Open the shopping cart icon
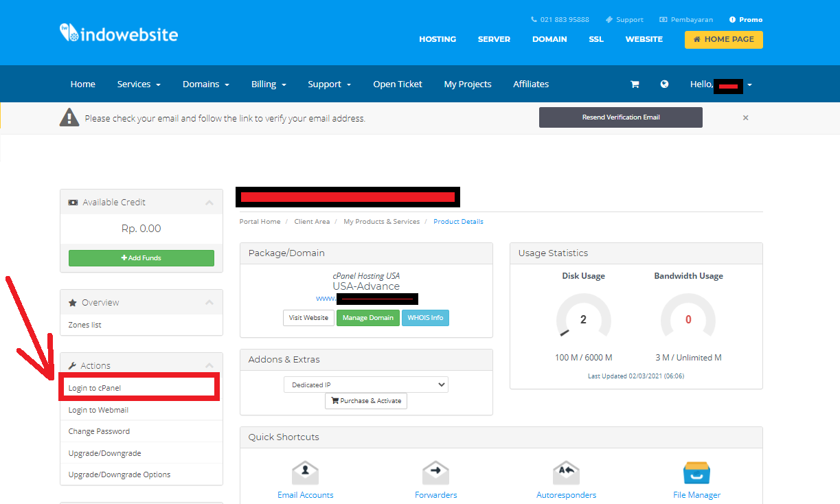840x504 pixels. (x=634, y=84)
